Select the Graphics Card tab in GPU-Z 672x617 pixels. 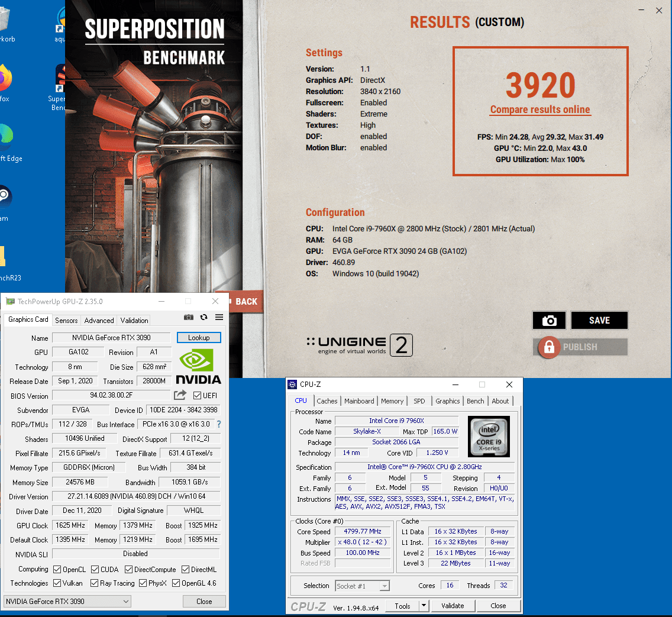pyautogui.click(x=28, y=319)
